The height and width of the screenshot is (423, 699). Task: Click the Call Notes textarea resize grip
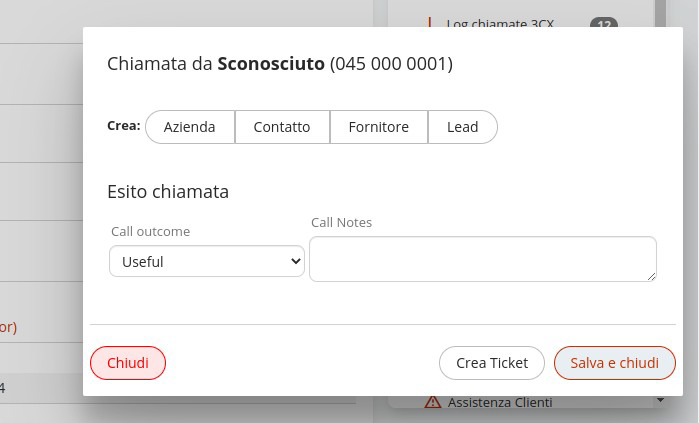coord(651,277)
